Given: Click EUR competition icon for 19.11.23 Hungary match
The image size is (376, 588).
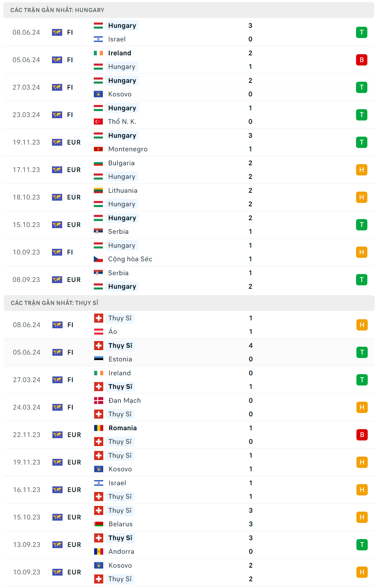Looking at the screenshot, I should pyautogui.click(x=57, y=142).
